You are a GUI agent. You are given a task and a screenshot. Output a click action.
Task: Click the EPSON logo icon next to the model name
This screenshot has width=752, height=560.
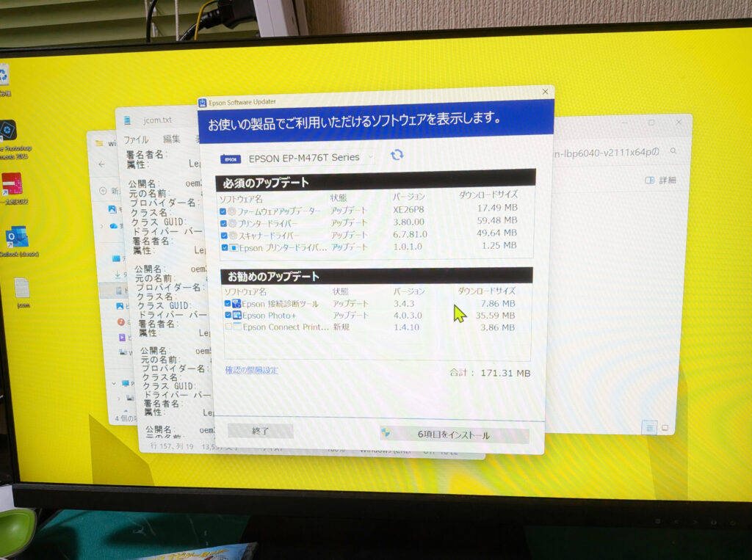click(231, 157)
